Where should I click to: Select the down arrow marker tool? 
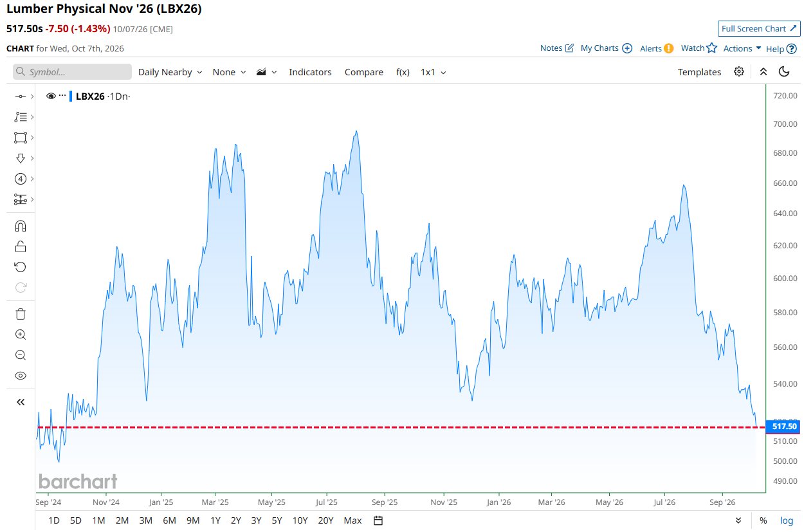[20, 158]
